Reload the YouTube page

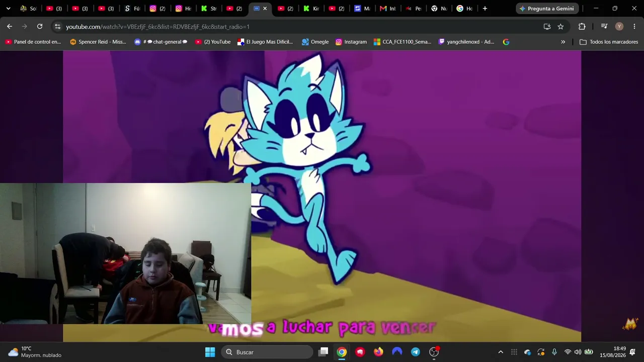tap(40, 27)
